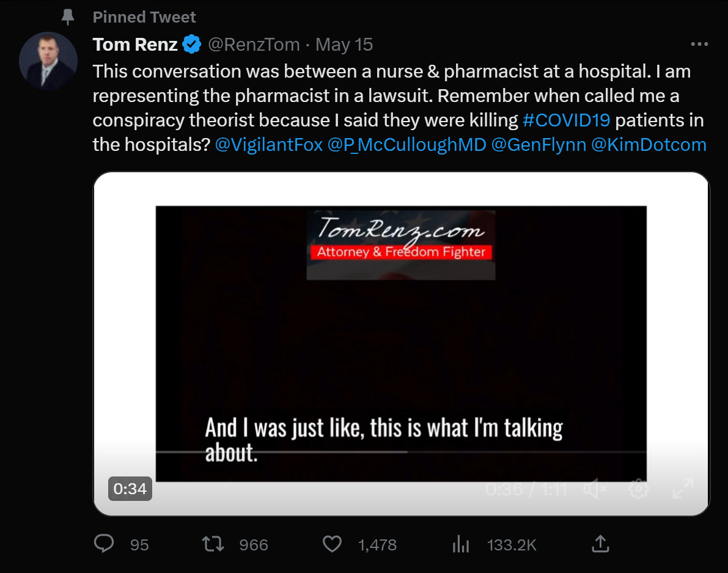This screenshot has width=728, height=573.
Task: Open Tom Renz display name profile
Action: coord(135,45)
